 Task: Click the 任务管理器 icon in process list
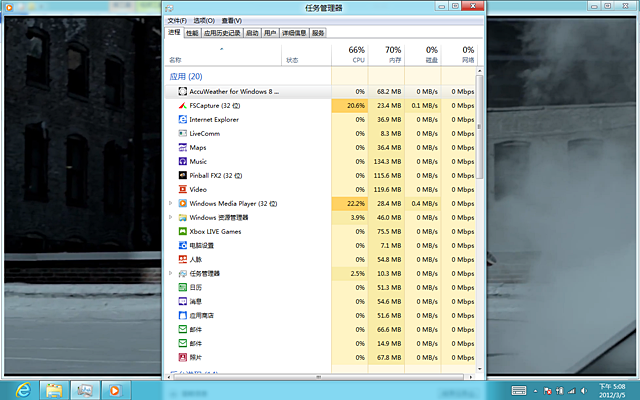coord(182,273)
